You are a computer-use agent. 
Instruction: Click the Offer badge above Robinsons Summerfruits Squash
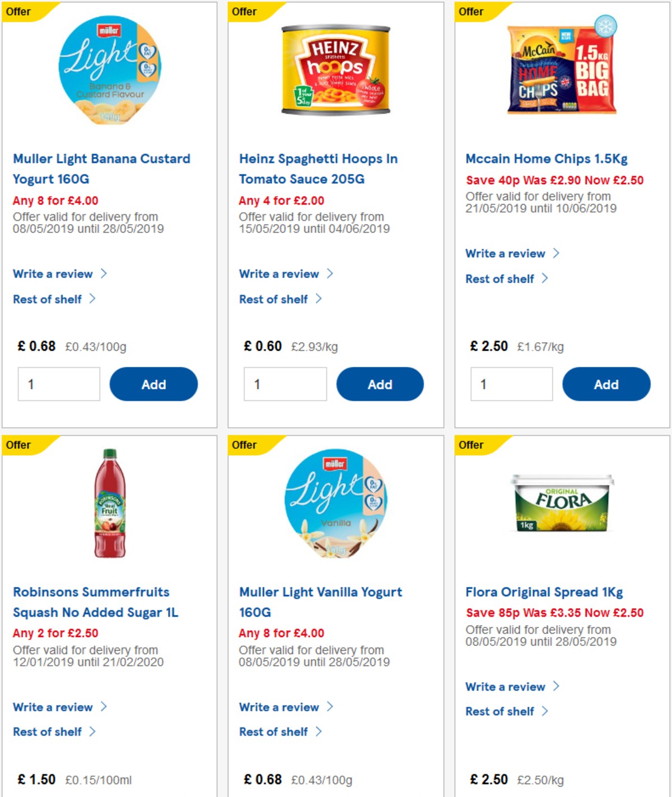(18, 445)
